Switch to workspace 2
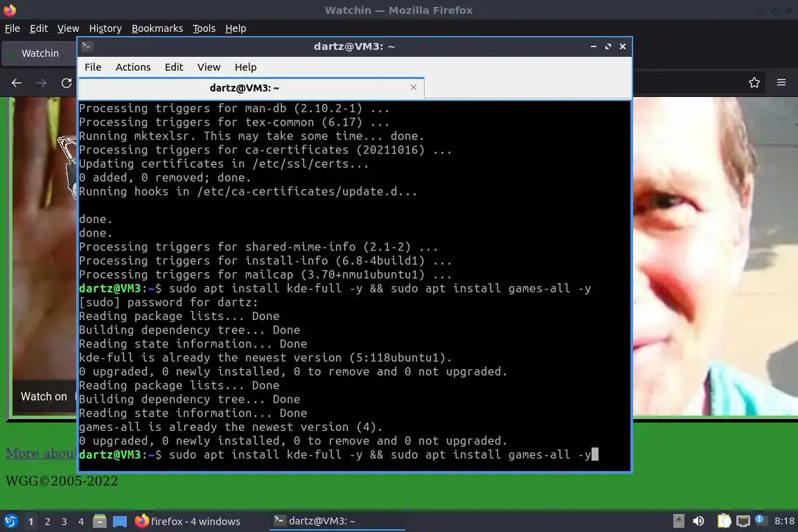Image resolution: width=798 pixels, height=532 pixels. [x=47, y=522]
